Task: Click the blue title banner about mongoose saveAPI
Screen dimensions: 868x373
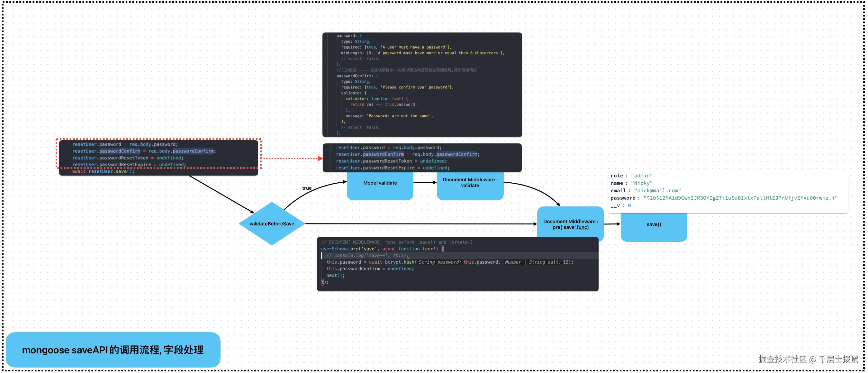Action: click(x=113, y=350)
